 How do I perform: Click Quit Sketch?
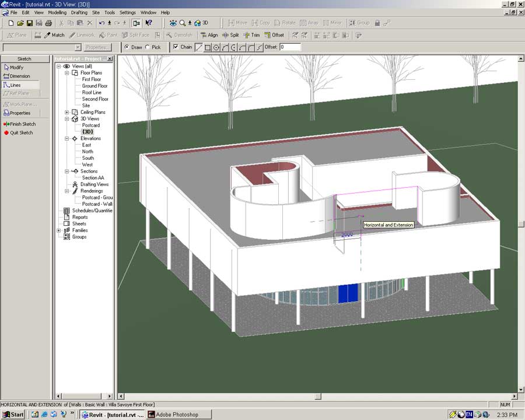coord(18,132)
